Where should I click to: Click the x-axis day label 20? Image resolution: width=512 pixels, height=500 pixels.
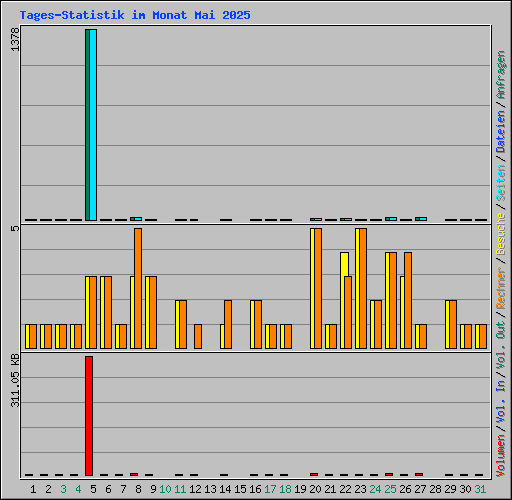[x=315, y=489]
